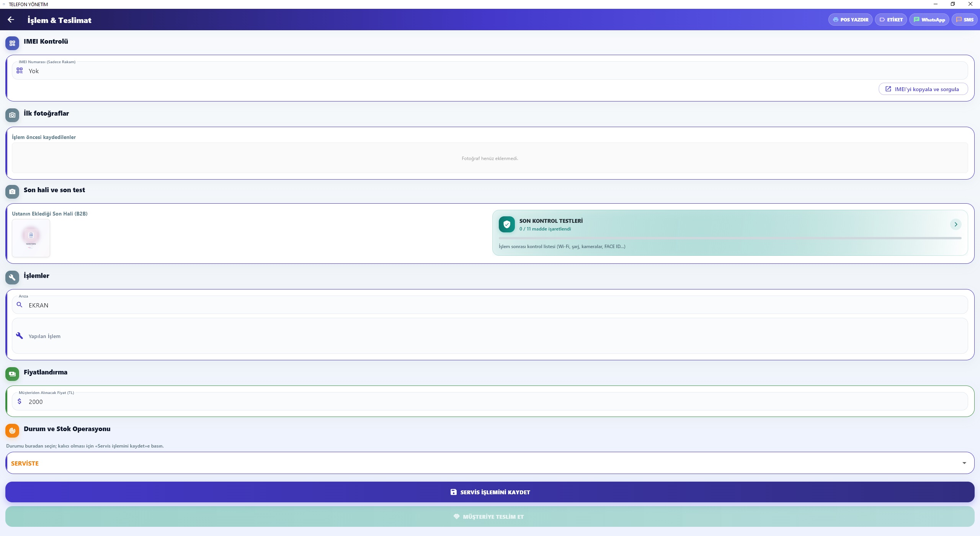The height and width of the screenshot is (536, 980).
Task: Click SERVİS İŞLEMİNİ KAYDET button
Action: point(490,492)
